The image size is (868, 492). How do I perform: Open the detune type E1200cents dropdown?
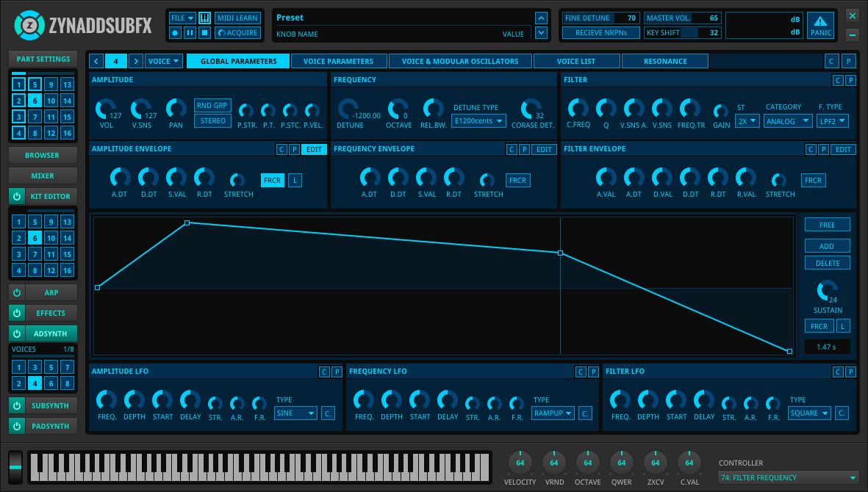[479, 120]
